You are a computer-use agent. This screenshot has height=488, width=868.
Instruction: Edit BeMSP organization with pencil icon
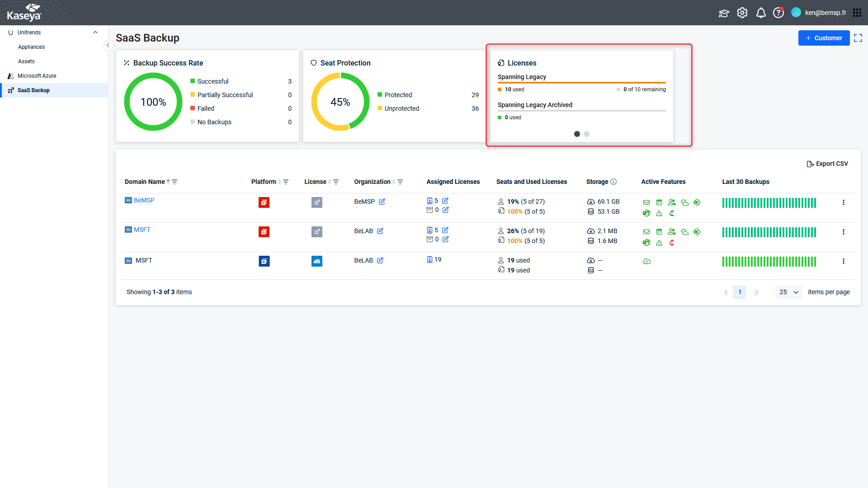click(x=382, y=202)
